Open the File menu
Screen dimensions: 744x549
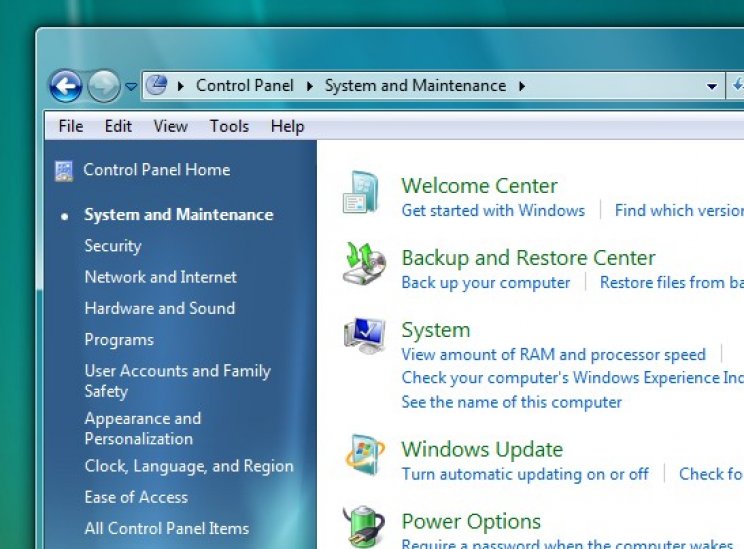71,126
